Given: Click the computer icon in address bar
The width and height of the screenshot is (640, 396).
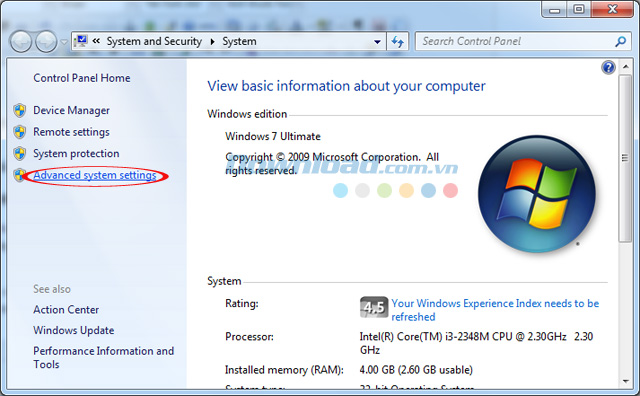Looking at the screenshot, I should click(x=82, y=41).
